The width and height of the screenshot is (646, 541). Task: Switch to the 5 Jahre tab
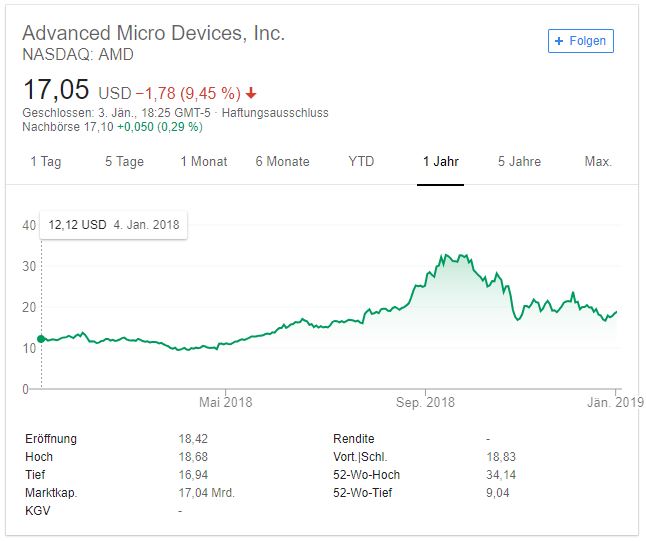[519, 161]
